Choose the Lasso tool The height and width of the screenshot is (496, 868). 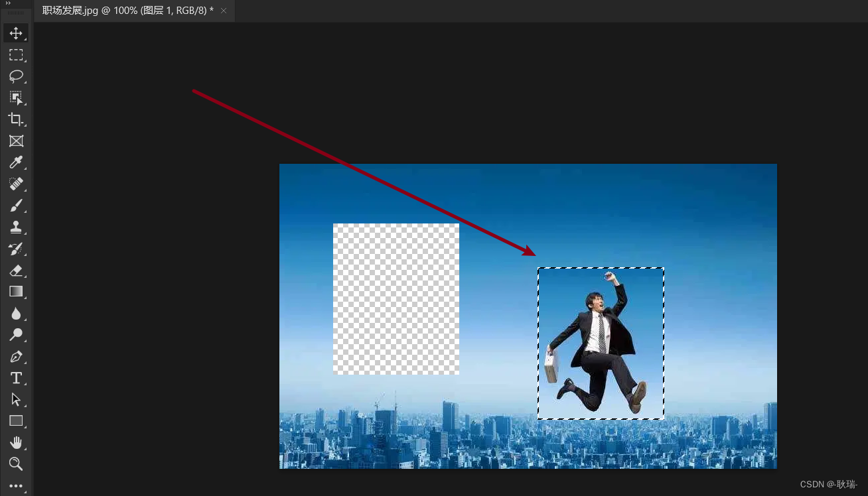[16, 76]
